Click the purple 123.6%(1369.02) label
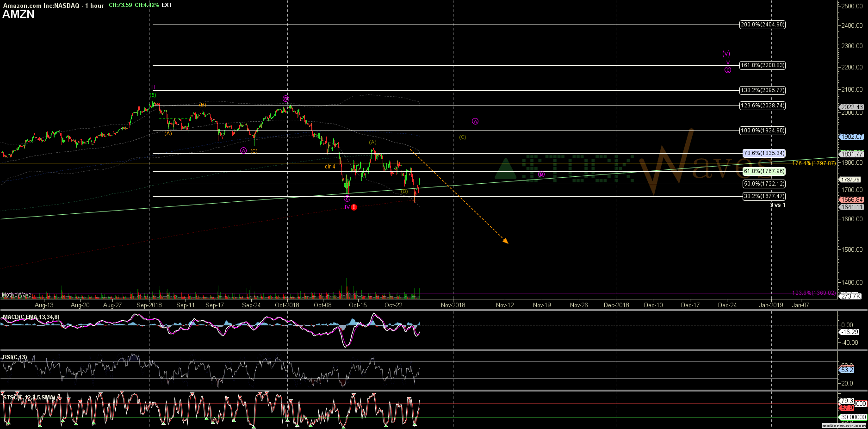Image resolution: width=868 pixels, height=429 pixels. 814,293
